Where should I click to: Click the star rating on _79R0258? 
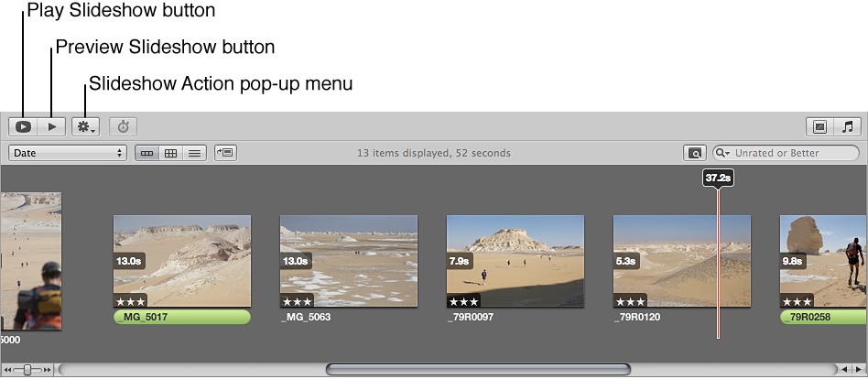coord(797,301)
